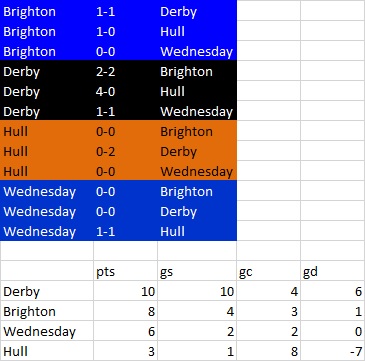Click Wednesday's points value of 6
The height and width of the screenshot is (361, 365).
coord(125,332)
